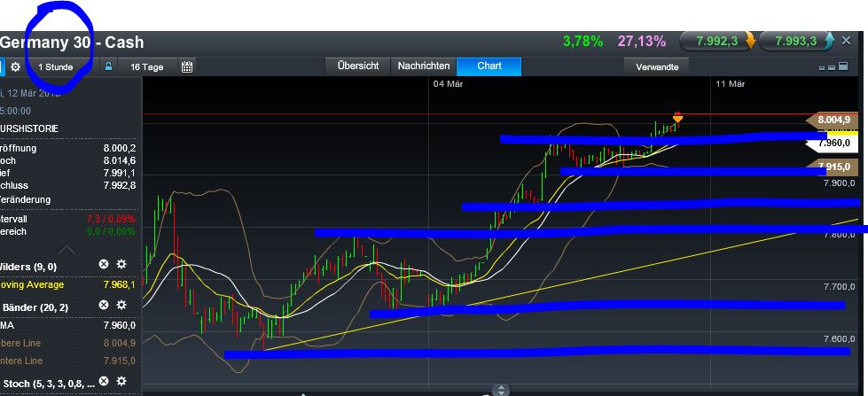The height and width of the screenshot is (396, 868).
Task: Click the buy price button 7.993,3
Action: (797, 42)
